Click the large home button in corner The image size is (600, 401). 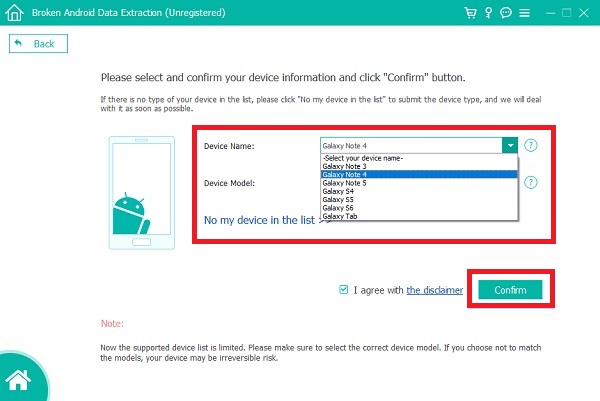[17, 378]
